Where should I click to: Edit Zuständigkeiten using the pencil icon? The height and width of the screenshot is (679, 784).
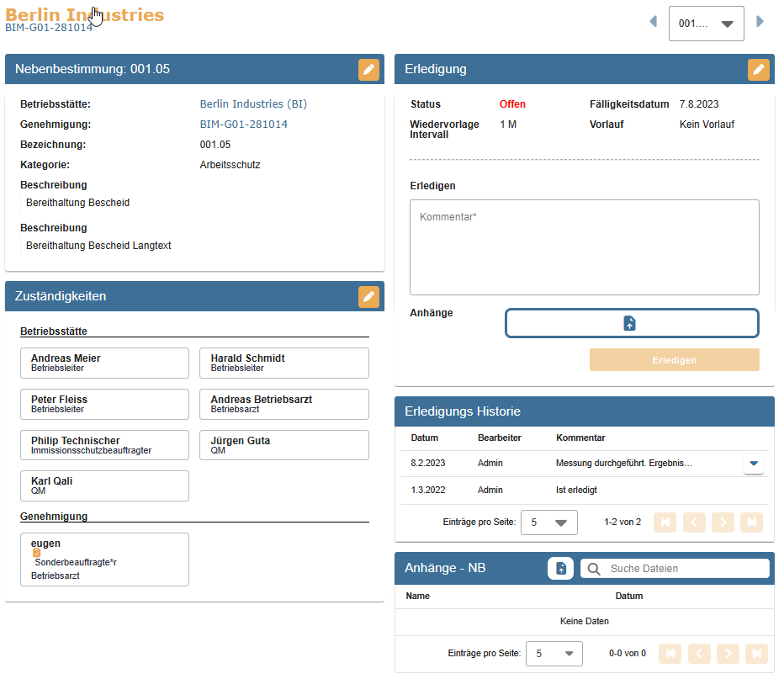[368, 296]
